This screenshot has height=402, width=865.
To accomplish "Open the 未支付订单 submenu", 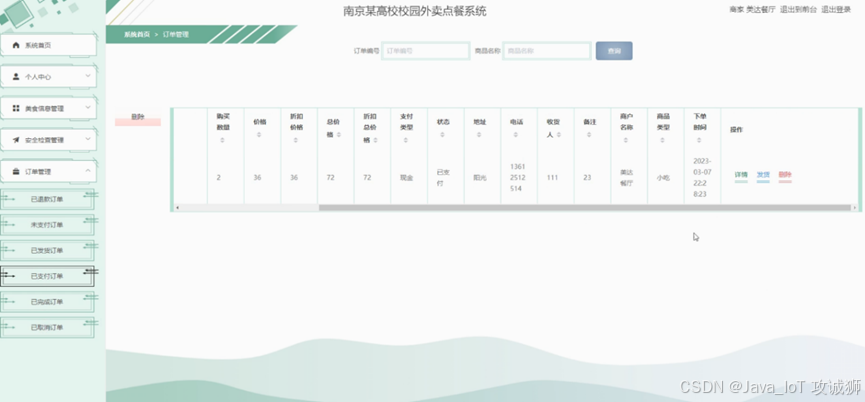I will pyautogui.click(x=47, y=225).
